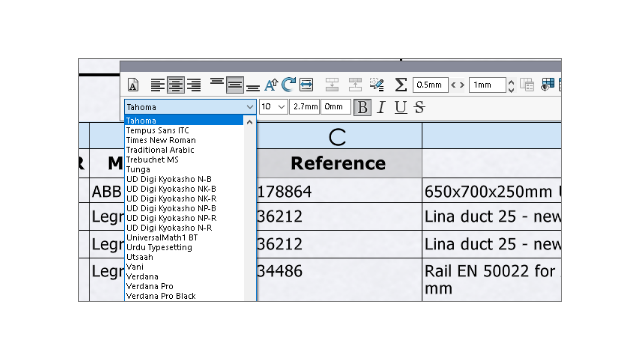Click the 0.5mm cell padding field
The image size is (640, 360).
(430, 85)
